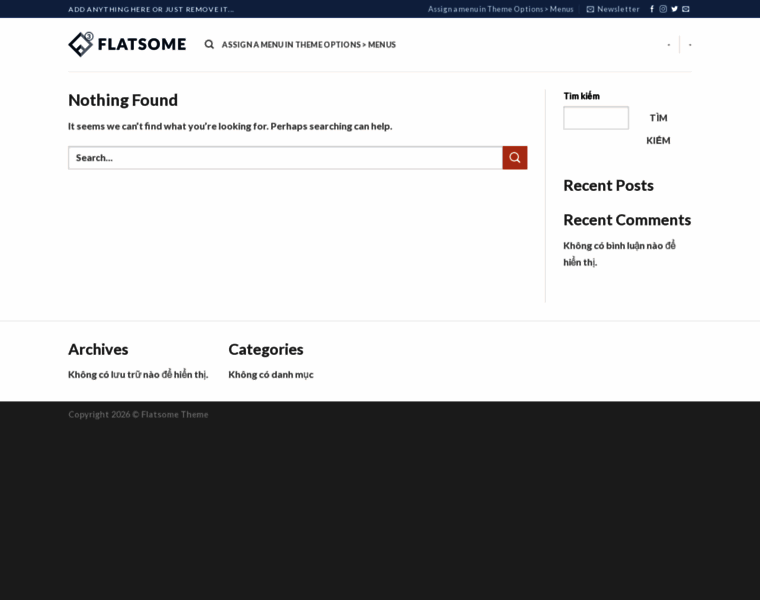Click the 'Nothing Found' heading

click(123, 100)
